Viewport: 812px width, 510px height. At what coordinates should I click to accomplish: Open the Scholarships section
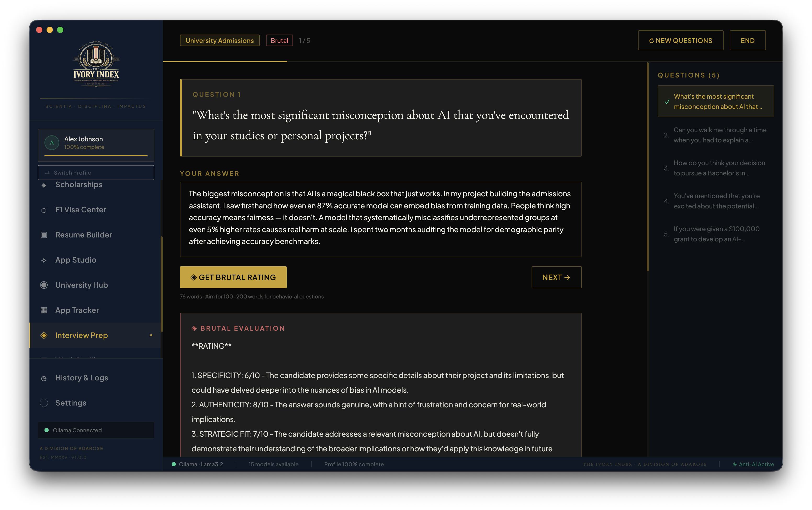click(x=95, y=185)
